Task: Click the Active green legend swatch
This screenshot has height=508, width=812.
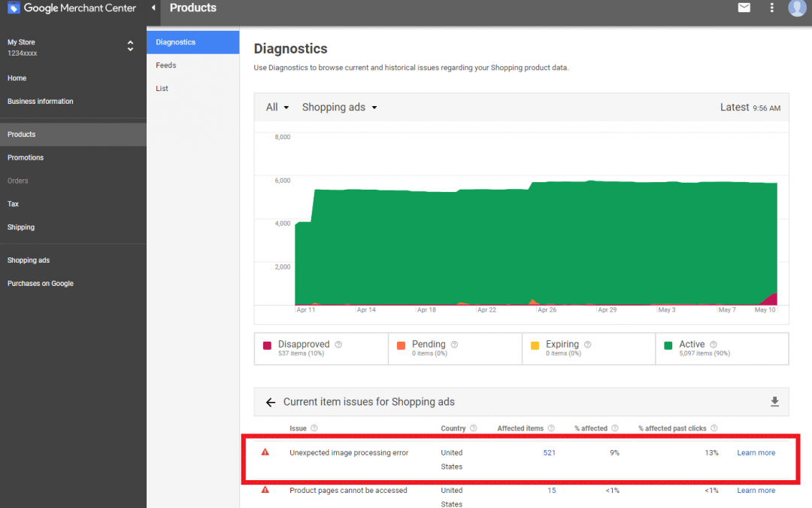Action: point(668,345)
